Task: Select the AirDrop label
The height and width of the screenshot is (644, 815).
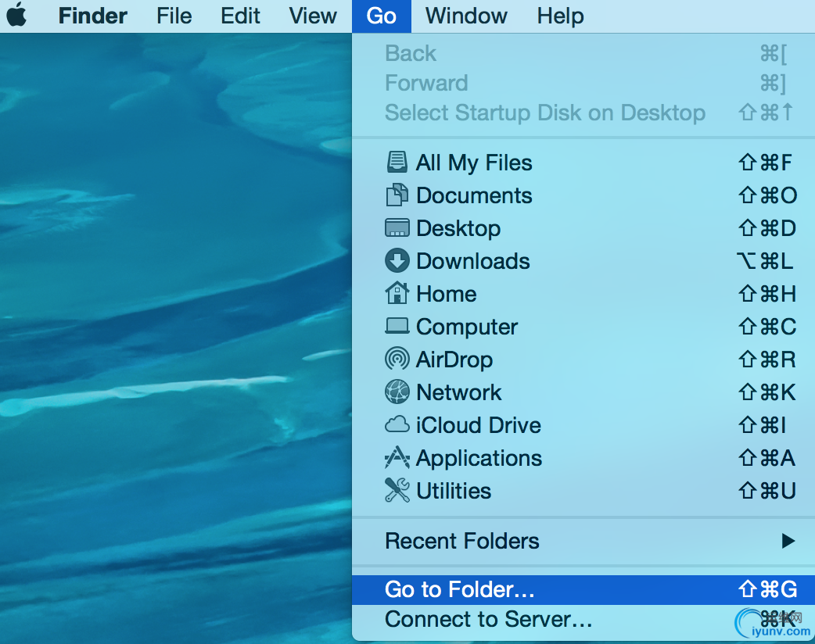Action: [454, 360]
